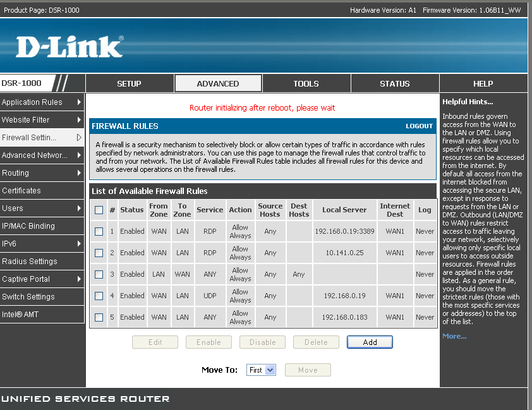The width and height of the screenshot is (532, 410).
Task: Click the DSR-1000 model label tab
Action: click(x=27, y=83)
